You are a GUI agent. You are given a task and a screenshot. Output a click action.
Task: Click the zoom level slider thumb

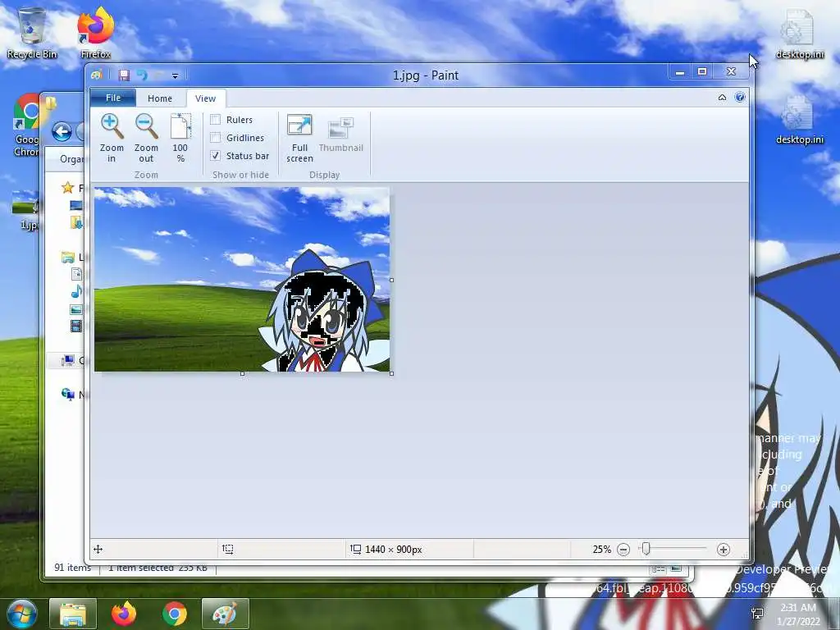coord(646,549)
